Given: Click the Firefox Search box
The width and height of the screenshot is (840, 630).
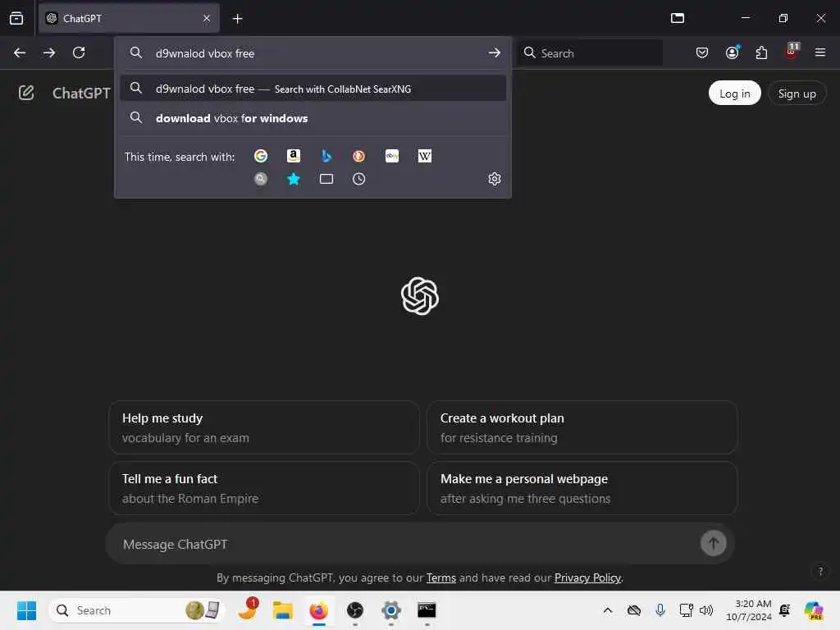Looking at the screenshot, I should (589, 53).
